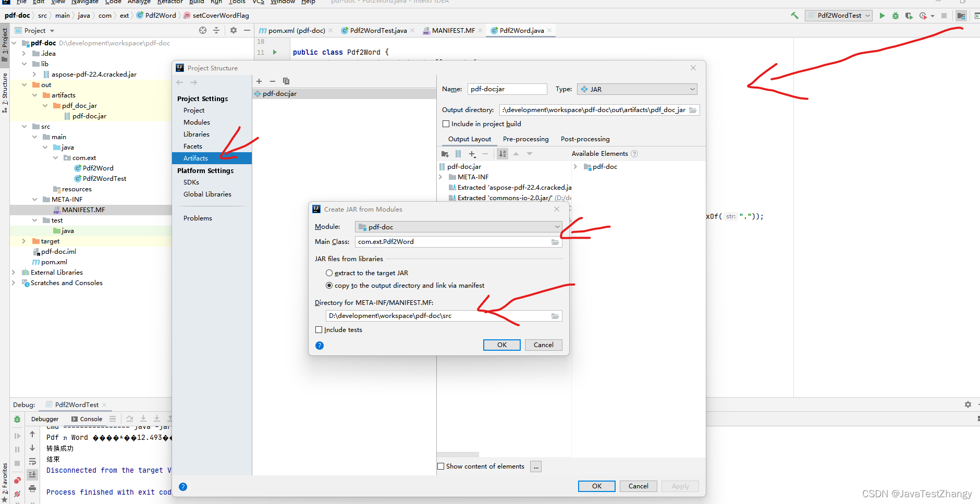Expand External Libraries node

tap(14, 273)
